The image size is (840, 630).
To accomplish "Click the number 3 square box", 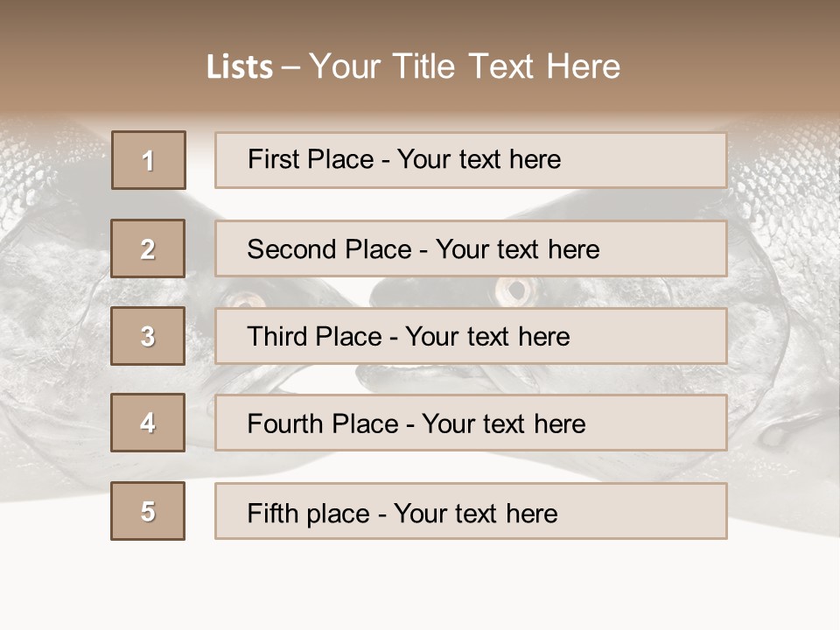I will pyautogui.click(x=148, y=336).
